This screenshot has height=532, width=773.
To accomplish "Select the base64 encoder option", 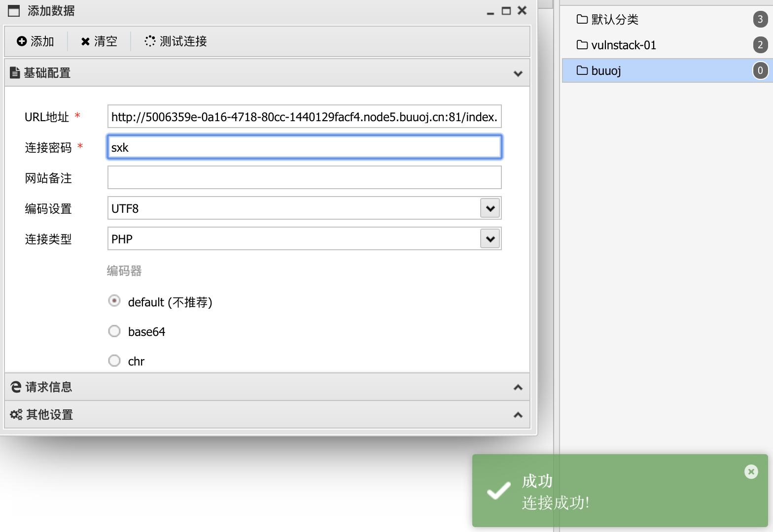I will pos(114,331).
